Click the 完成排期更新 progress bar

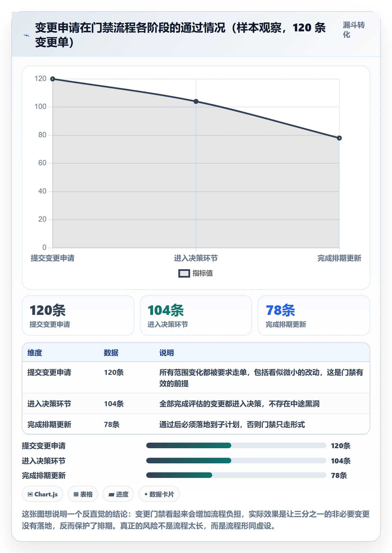coord(236,475)
